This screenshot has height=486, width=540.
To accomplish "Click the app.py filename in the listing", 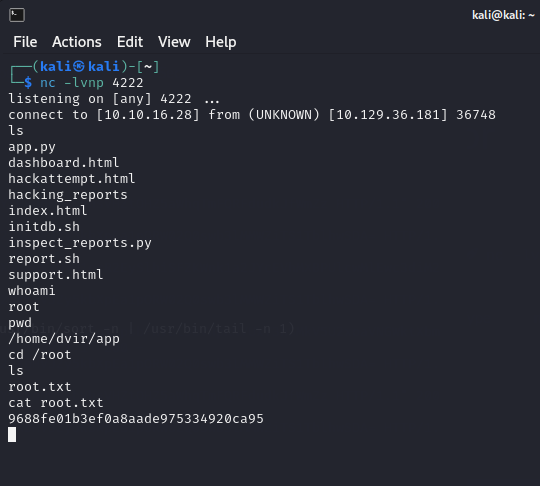I will point(32,147).
